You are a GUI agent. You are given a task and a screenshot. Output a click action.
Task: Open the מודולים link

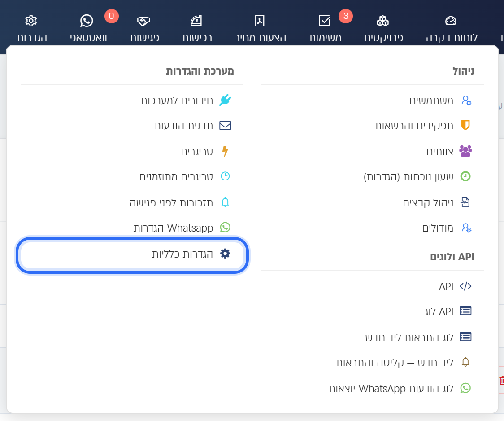pos(438,228)
